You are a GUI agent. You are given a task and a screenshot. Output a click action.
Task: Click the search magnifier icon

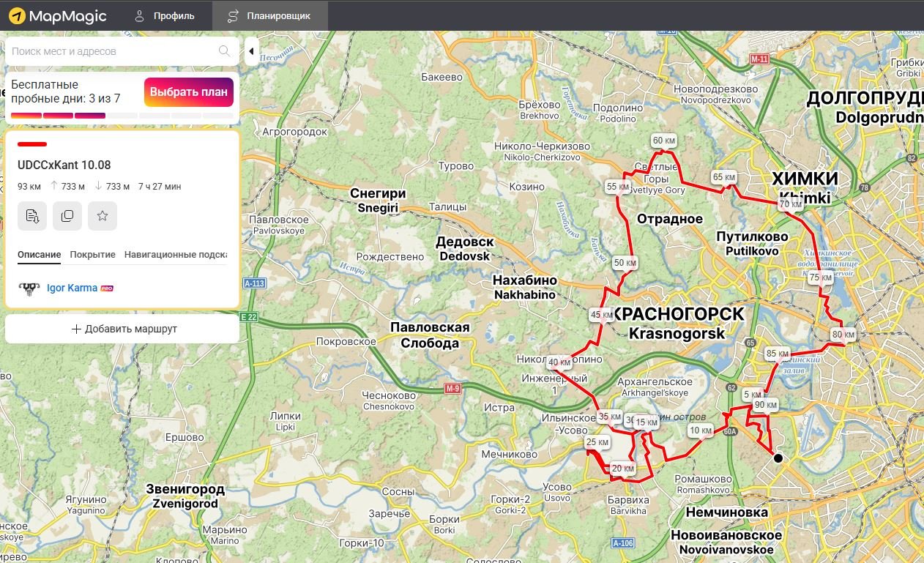(224, 51)
